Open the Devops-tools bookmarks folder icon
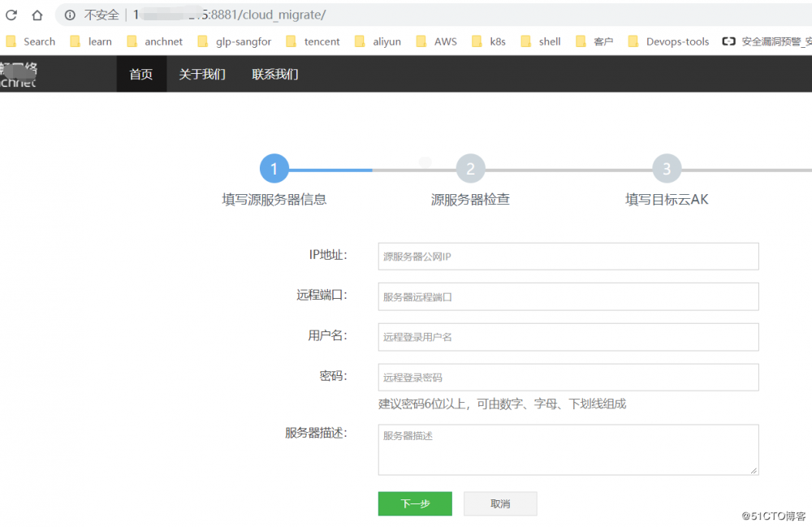The width and height of the screenshot is (812, 527). (x=634, y=41)
